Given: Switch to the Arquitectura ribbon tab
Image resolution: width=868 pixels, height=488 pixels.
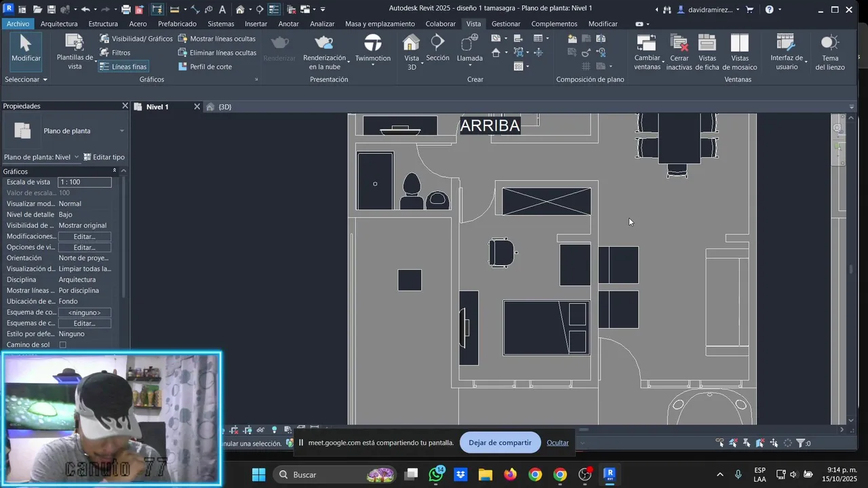Looking at the screenshot, I should (x=59, y=24).
